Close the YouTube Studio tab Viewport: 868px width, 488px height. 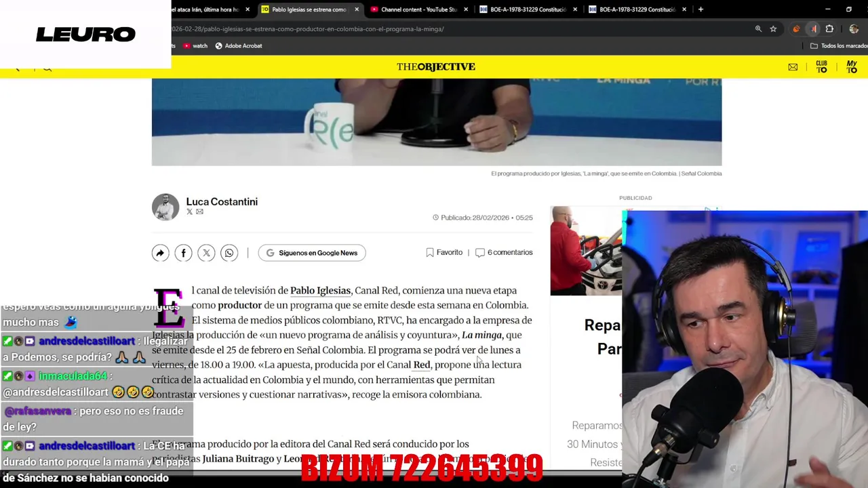[x=466, y=9]
